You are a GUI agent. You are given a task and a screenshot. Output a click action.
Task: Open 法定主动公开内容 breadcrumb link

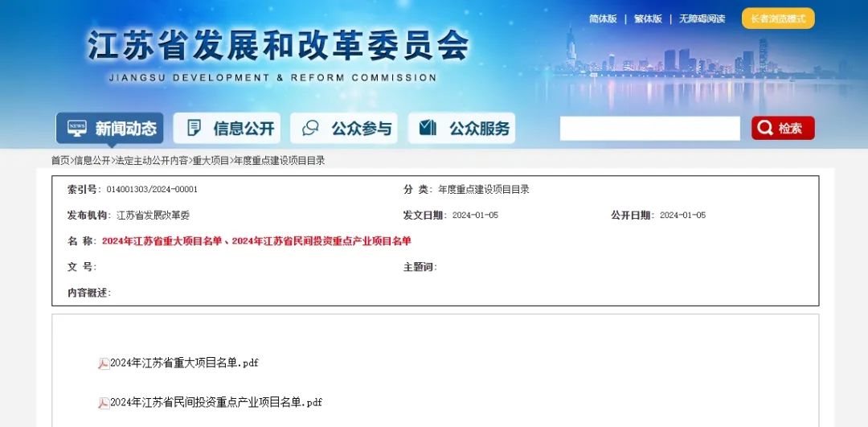(152, 161)
